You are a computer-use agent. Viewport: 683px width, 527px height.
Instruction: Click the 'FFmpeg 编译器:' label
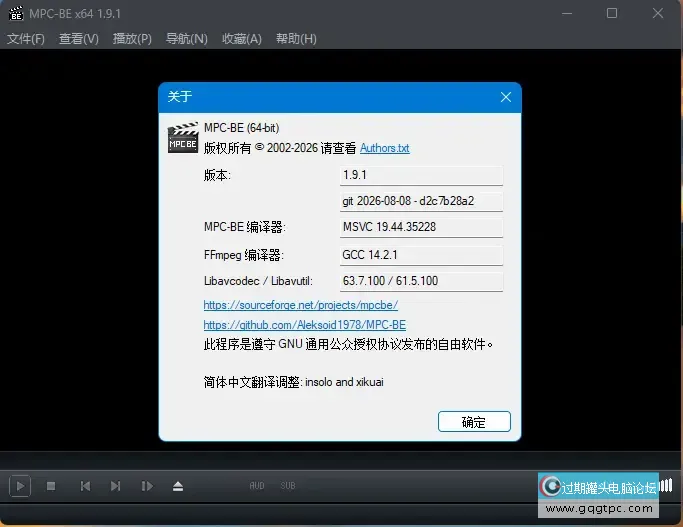coord(243,255)
